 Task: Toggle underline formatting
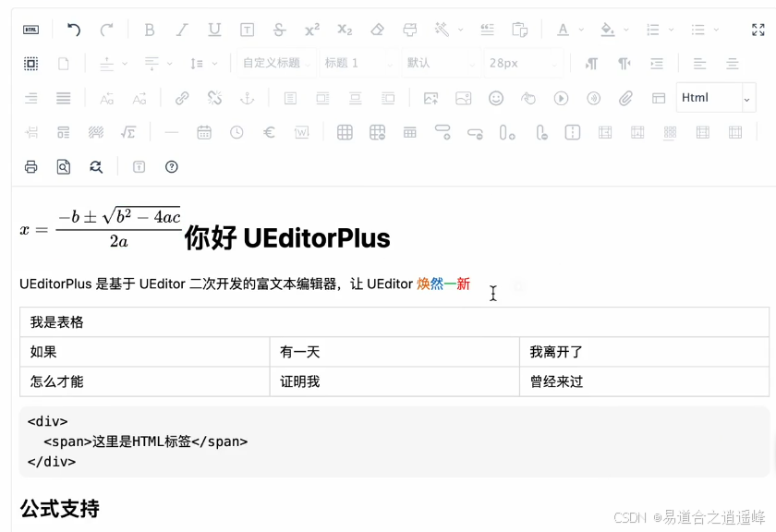tap(213, 29)
